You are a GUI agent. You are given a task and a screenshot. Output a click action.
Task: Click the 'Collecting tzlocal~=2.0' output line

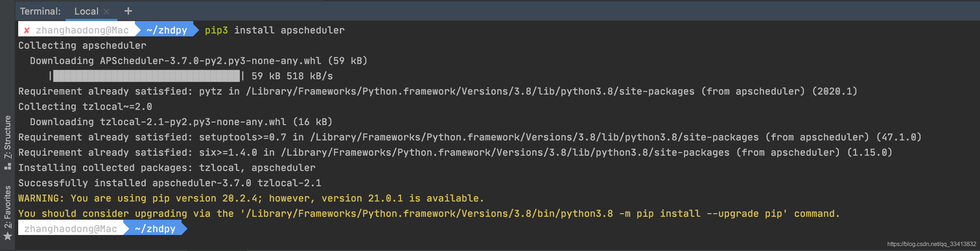click(85, 107)
